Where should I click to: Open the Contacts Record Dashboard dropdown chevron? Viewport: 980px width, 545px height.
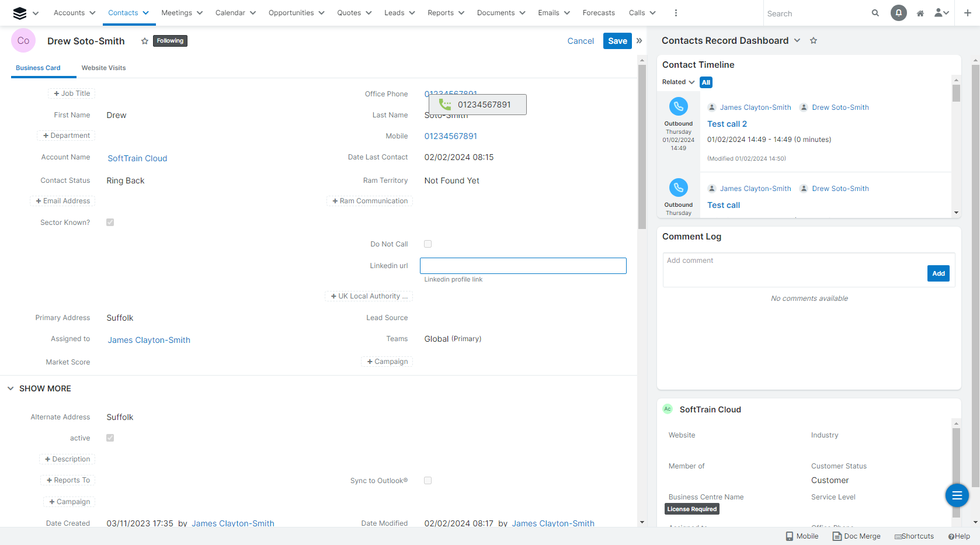click(x=797, y=40)
